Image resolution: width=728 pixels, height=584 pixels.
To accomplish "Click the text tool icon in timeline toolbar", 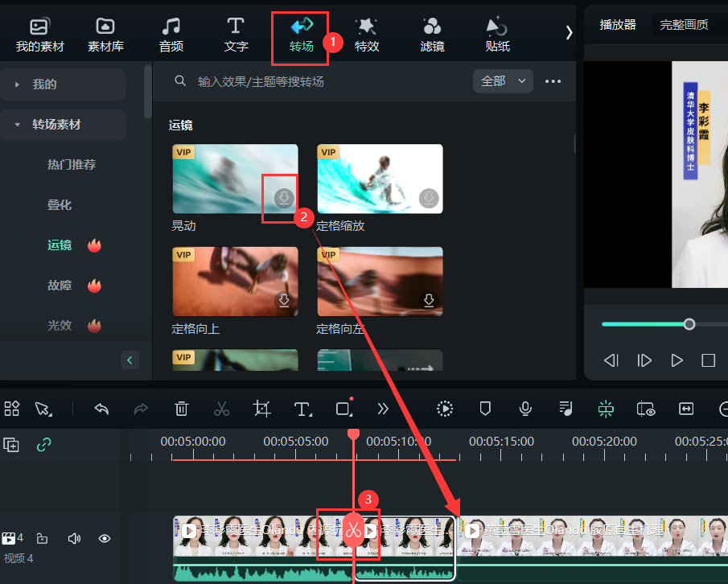I will point(302,409).
